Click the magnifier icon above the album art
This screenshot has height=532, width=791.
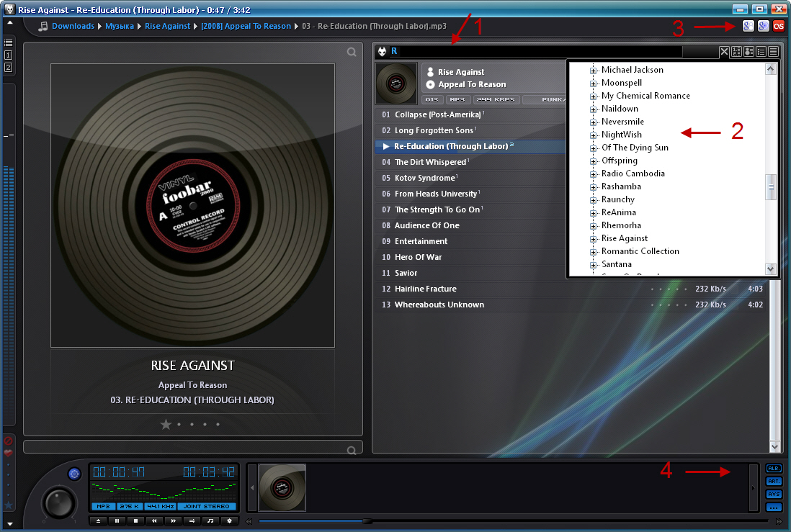351,52
